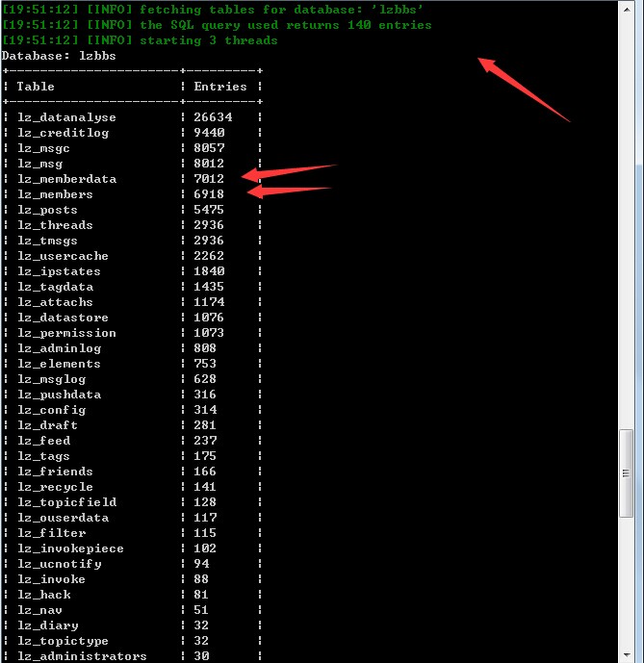The width and height of the screenshot is (644, 663).
Task: Click the entries value 753
Action: (x=205, y=364)
